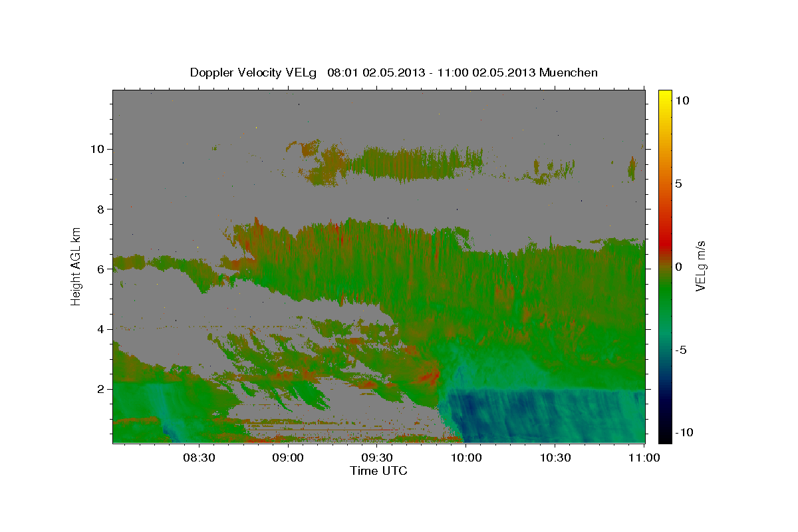The width and height of the screenshot is (798, 532).
Task: Click the 09:00 time tick label
Action: click(289, 458)
